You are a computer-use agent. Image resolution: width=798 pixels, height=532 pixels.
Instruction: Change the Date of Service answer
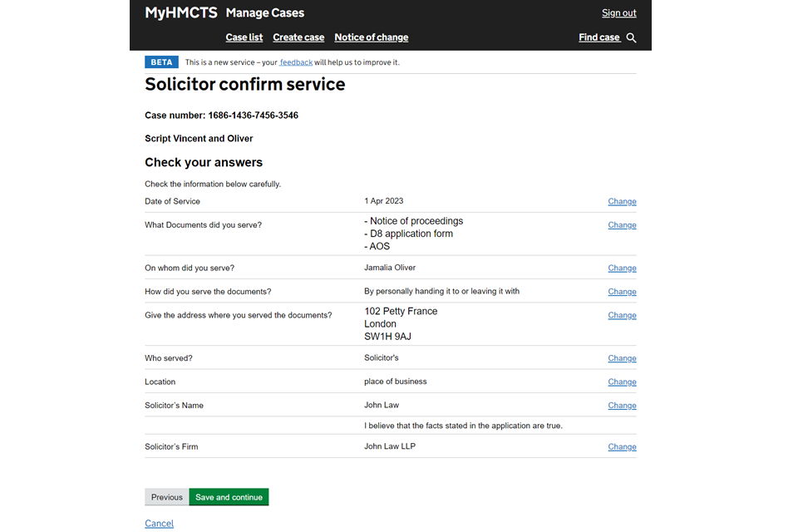[622, 201]
